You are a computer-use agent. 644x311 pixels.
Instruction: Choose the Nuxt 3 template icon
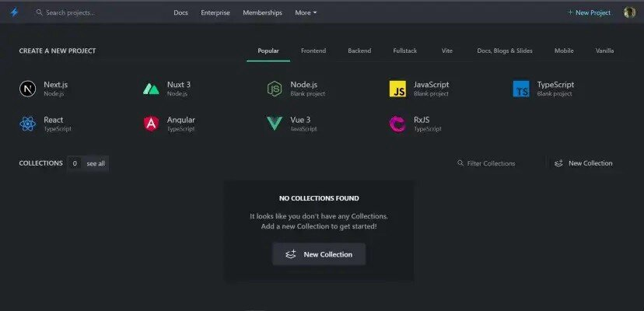pos(152,89)
